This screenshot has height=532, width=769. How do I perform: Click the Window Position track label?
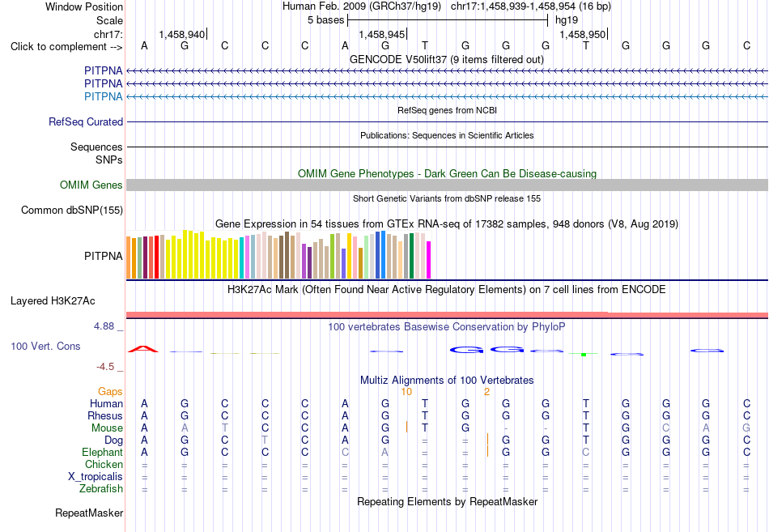84,6
